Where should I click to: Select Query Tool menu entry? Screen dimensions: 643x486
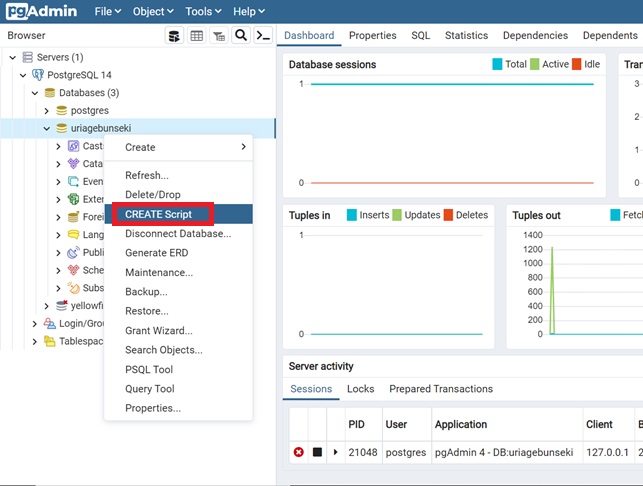point(178,389)
